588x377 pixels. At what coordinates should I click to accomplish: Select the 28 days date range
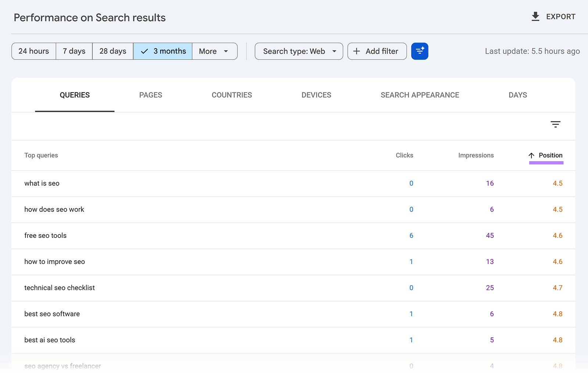coord(113,51)
